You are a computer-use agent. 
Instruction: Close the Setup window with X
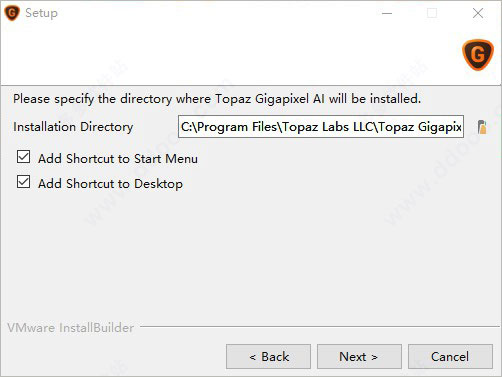478,13
